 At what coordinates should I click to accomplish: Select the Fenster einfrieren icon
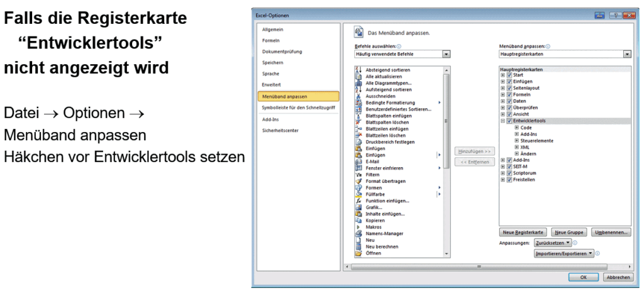coord(358,168)
